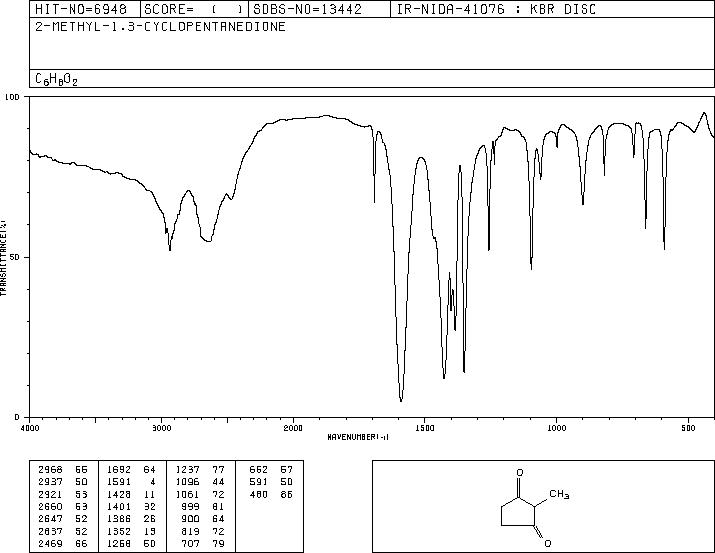This screenshot has width=715, height=553.
Task: Click the peak table entry 819
Action: (190, 531)
